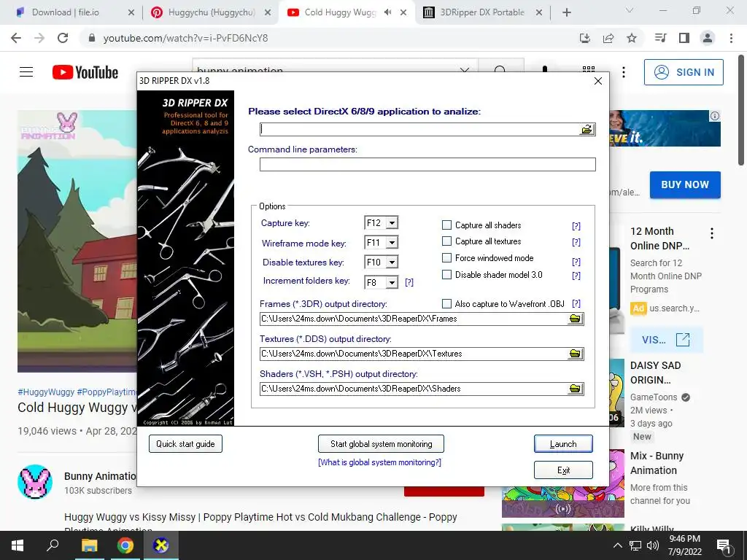The height and width of the screenshot is (560, 747).
Task: Enable Also capture to Wavefront .OBJ
Action: pyautogui.click(x=446, y=303)
